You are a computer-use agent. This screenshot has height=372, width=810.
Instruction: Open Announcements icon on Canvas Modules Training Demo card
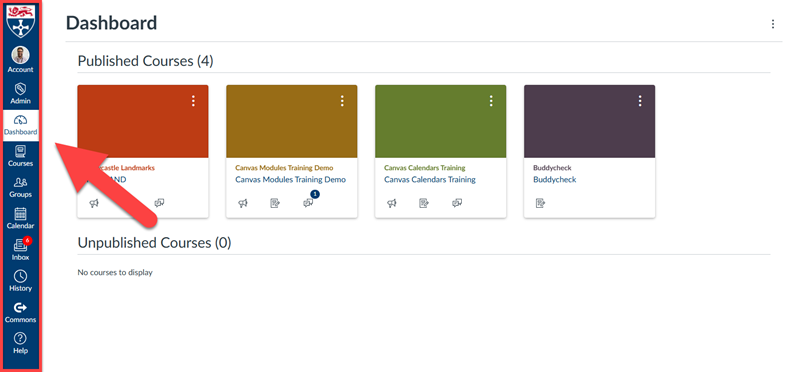point(243,203)
